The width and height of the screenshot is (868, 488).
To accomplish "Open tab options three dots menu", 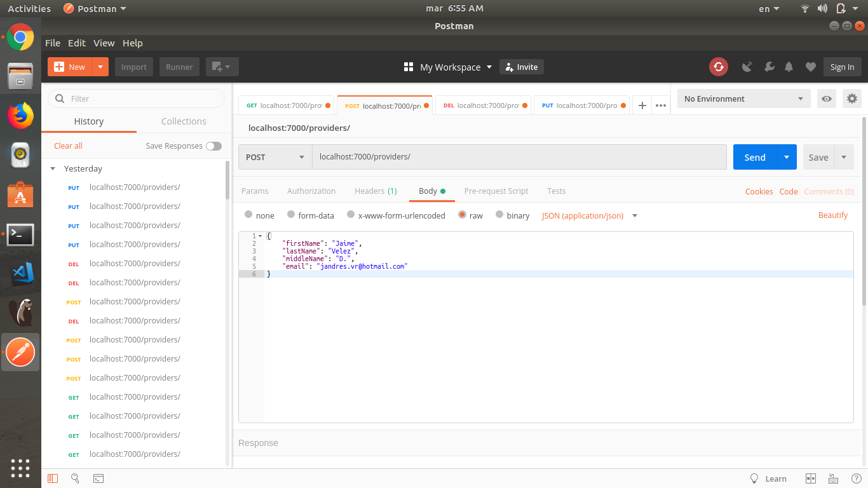I will pos(661,105).
